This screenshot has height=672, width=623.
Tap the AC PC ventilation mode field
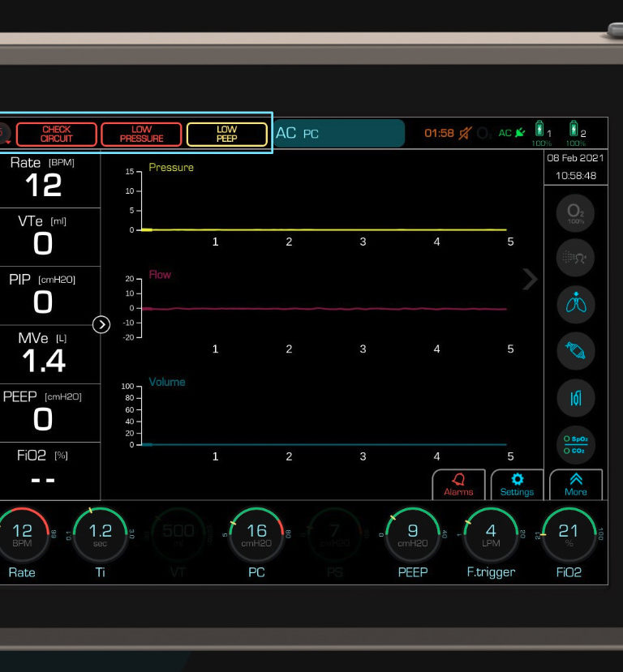339,134
